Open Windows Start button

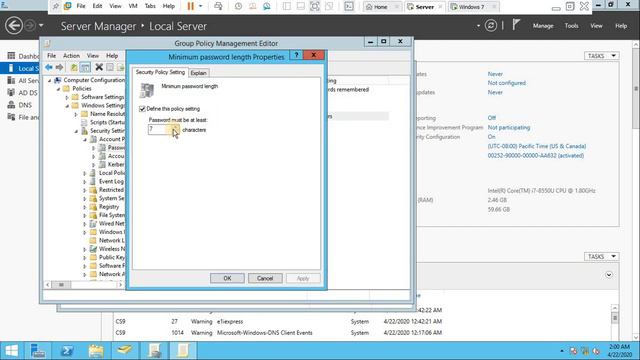11,351
